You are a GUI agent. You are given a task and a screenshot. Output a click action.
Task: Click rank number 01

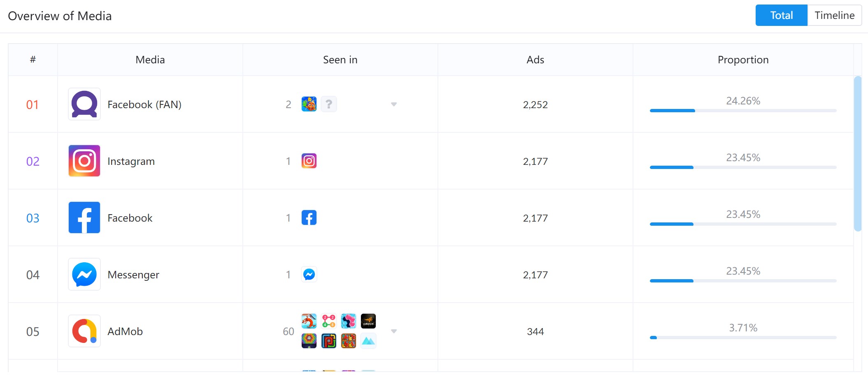coord(33,104)
